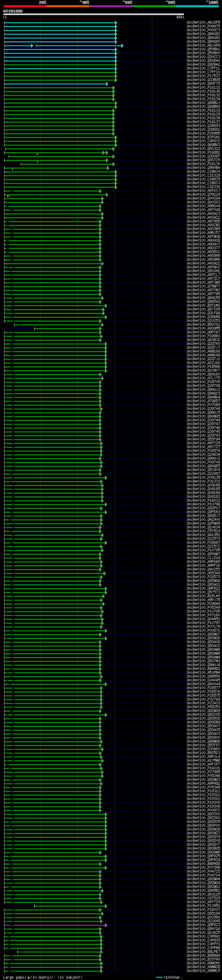Select the UniRef100_A2ZJQ0 label
The height and width of the screenshot is (980, 222).
click(x=203, y=363)
